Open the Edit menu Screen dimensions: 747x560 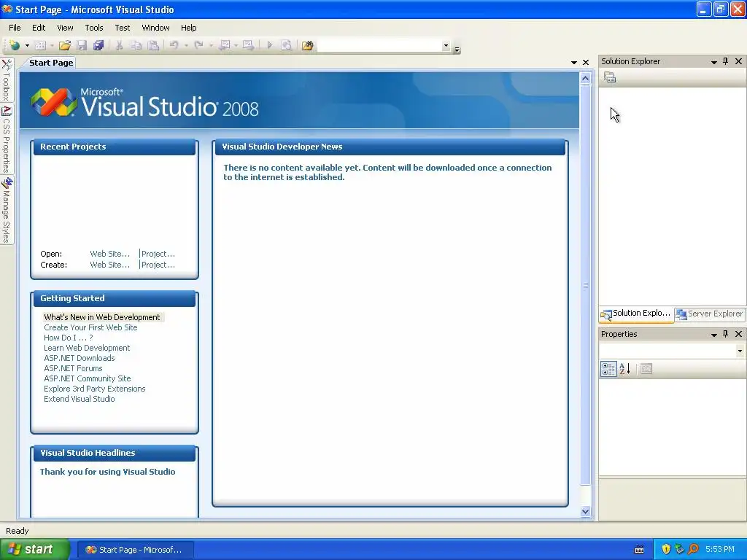[x=39, y=28]
